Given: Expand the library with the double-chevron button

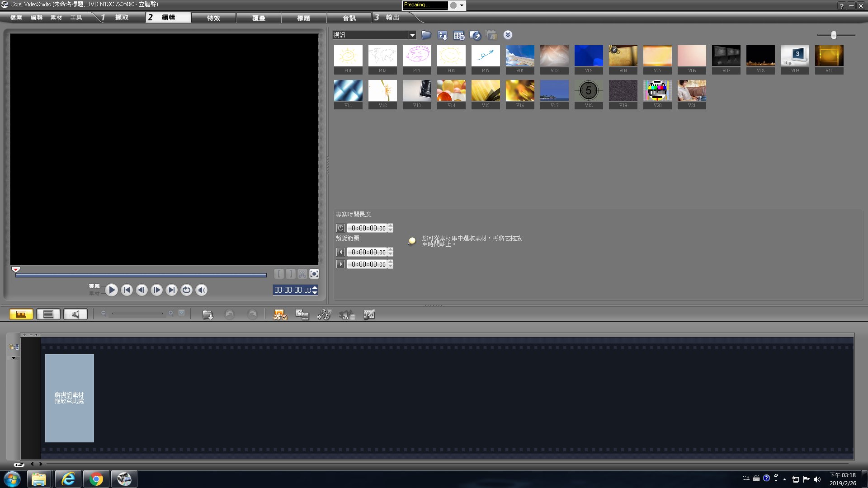Looking at the screenshot, I should [508, 35].
